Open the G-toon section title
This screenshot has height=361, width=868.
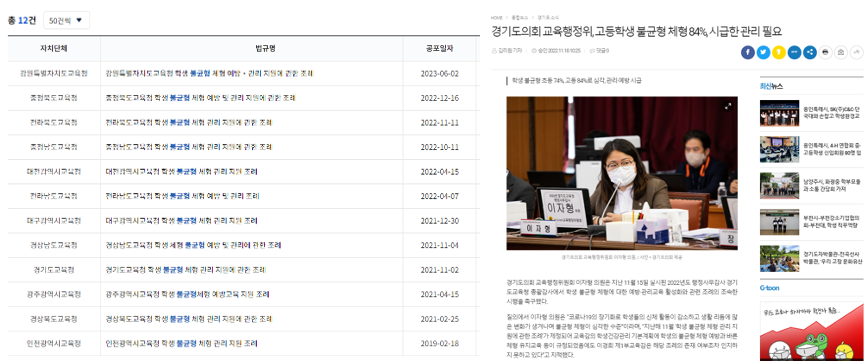tap(769, 289)
